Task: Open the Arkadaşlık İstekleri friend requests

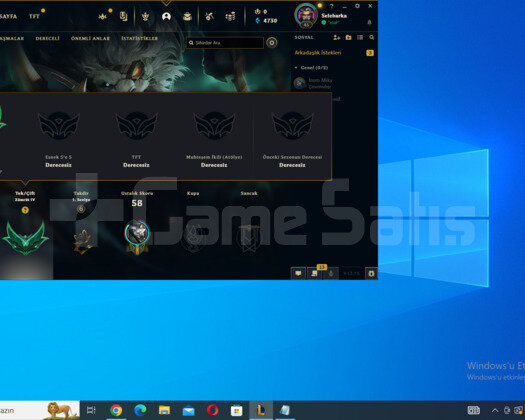Action: (x=318, y=53)
